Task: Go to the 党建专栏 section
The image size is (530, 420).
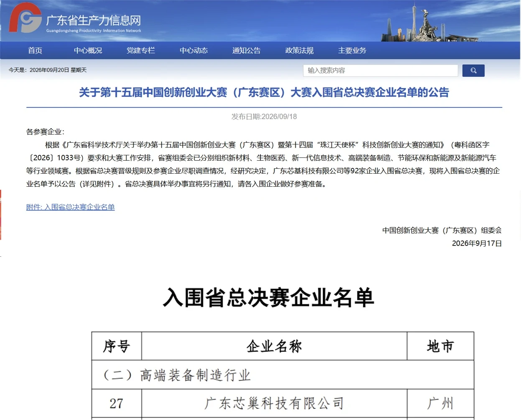Action: point(141,51)
